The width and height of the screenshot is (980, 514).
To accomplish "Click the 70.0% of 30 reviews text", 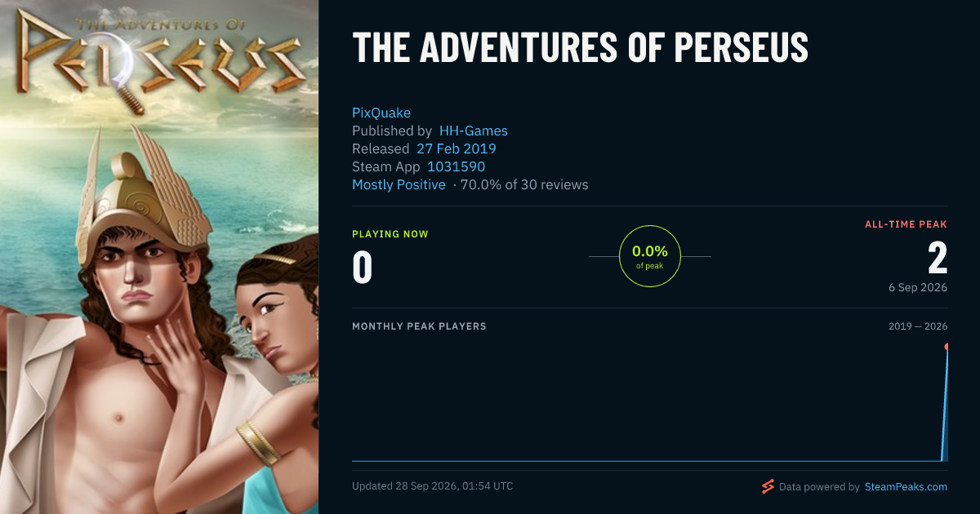I will click(x=524, y=184).
